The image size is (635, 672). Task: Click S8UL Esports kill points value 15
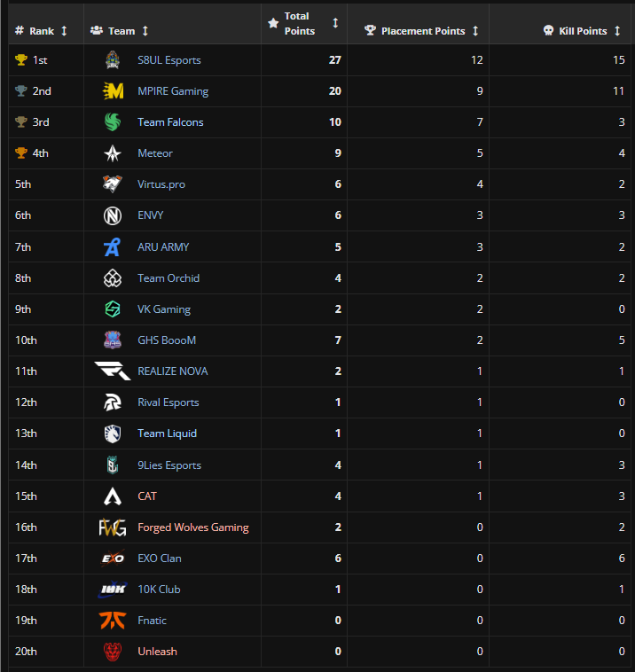coord(619,60)
